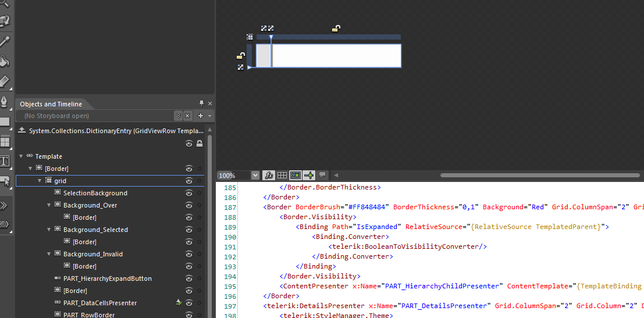The width and height of the screenshot is (644, 318).
Task: Click the horizontal scrollbar left arrow
Action: click(x=336, y=175)
